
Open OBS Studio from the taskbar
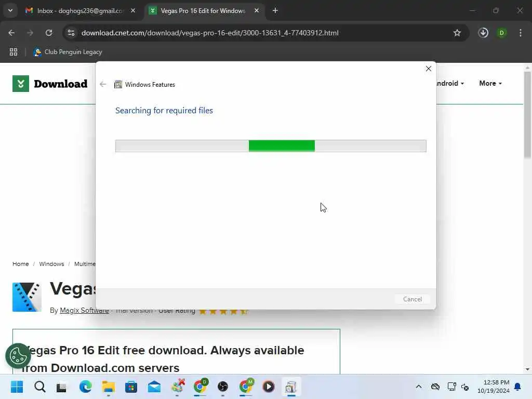[223, 387]
